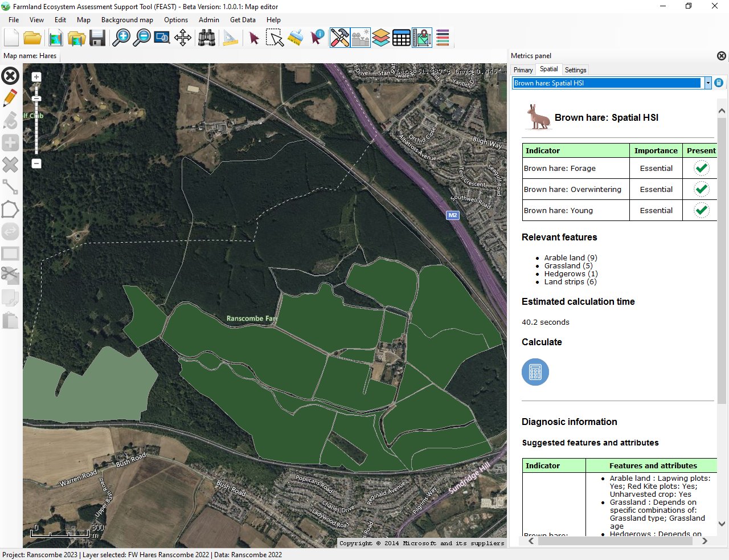Toggle the landscape scenery toolbar button

coord(360,38)
